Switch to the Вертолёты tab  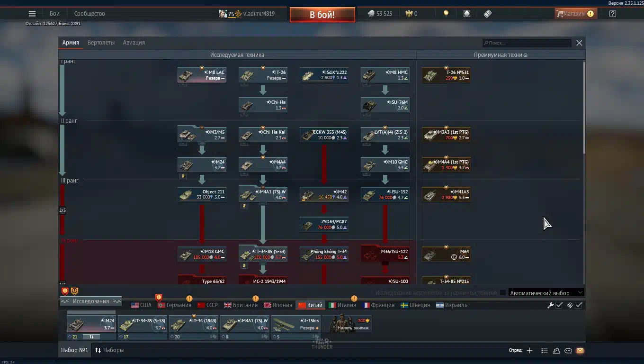101,43
